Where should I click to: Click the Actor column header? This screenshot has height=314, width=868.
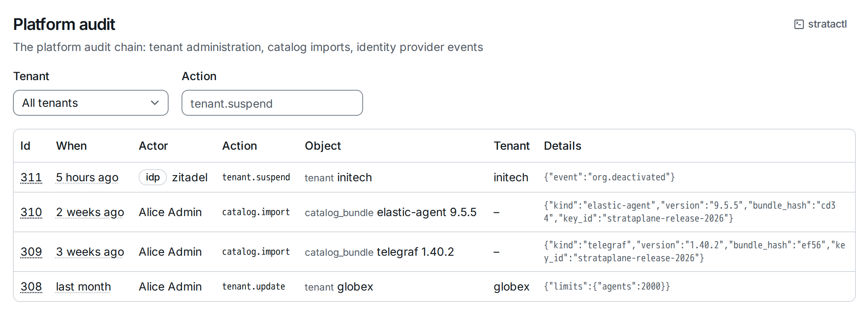coord(153,146)
